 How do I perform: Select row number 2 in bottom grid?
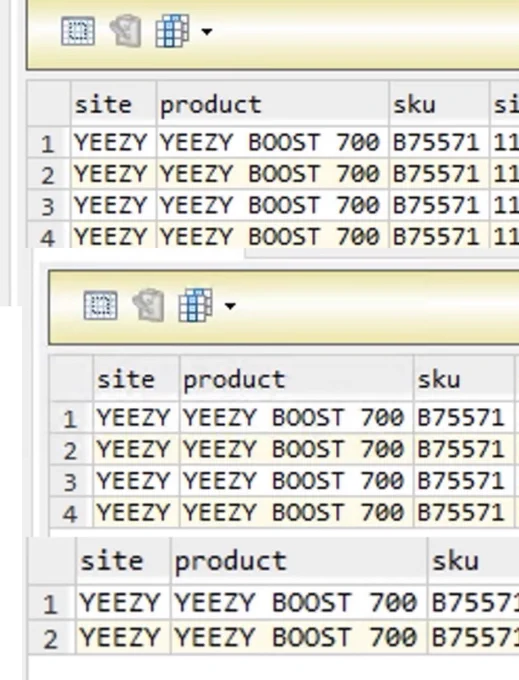click(x=51, y=638)
